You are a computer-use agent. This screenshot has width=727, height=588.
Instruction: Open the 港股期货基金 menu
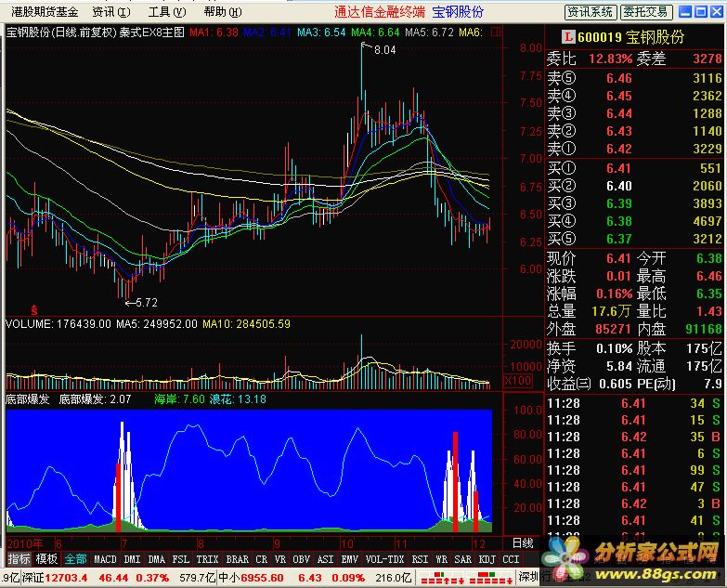pyautogui.click(x=45, y=11)
